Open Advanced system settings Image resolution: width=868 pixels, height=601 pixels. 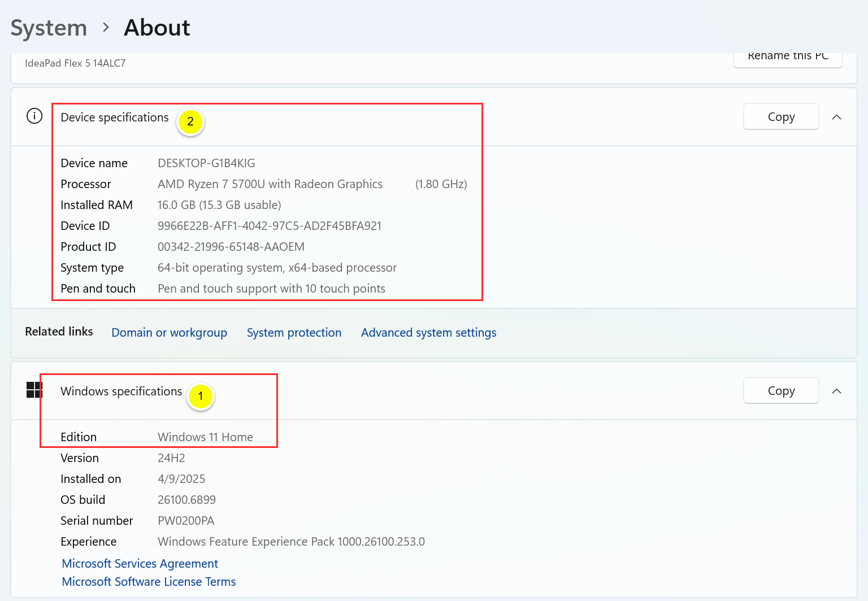coord(428,332)
